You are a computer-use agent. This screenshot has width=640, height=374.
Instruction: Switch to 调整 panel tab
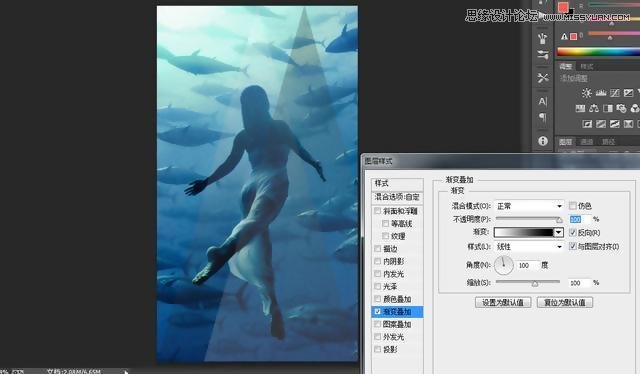(x=566, y=66)
